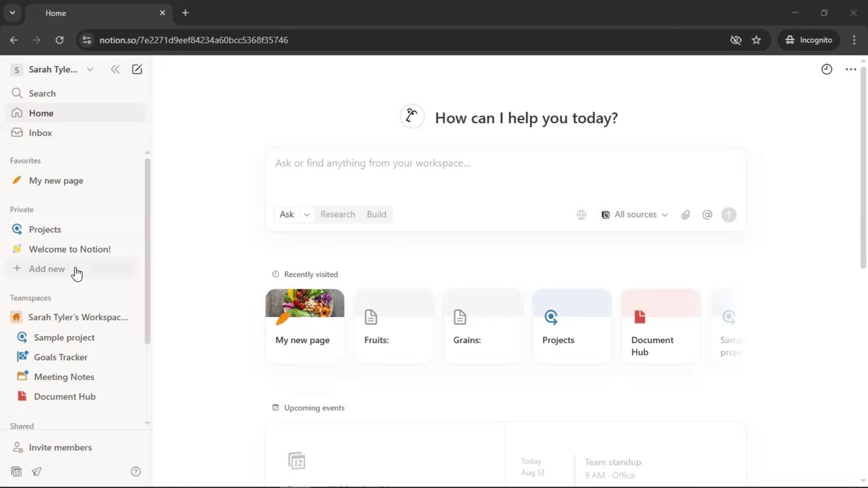Collapse the sidebar with double-chevron icon

[115, 70]
